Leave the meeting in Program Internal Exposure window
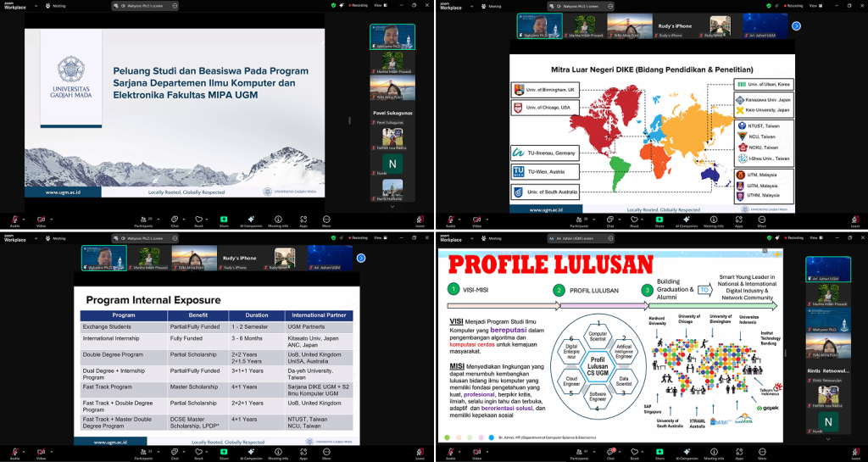The height and width of the screenshot is (462, 868). (x=420, y=454)
